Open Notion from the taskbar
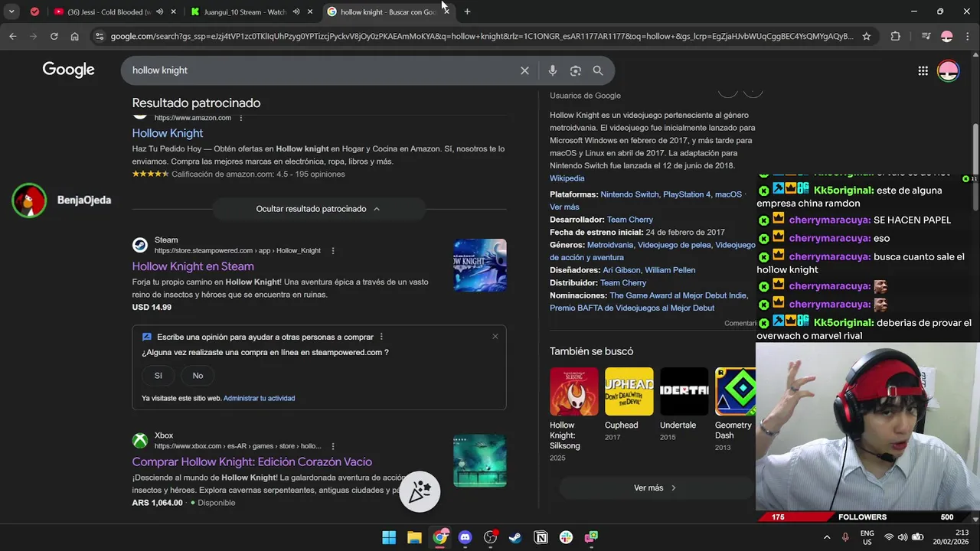Image resolution: width=980 pixels, height=551 pixels. pos(541,537)
